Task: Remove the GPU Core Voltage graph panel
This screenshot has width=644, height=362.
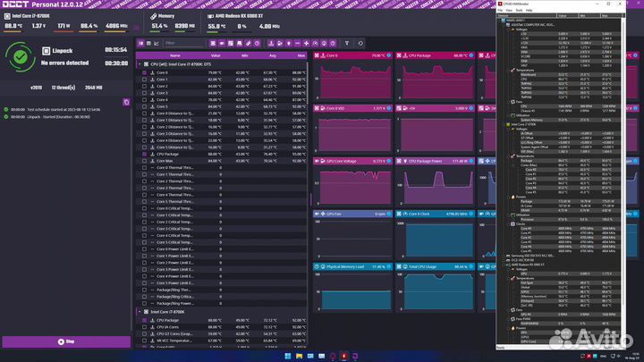Action: click(x=317, y=161)
